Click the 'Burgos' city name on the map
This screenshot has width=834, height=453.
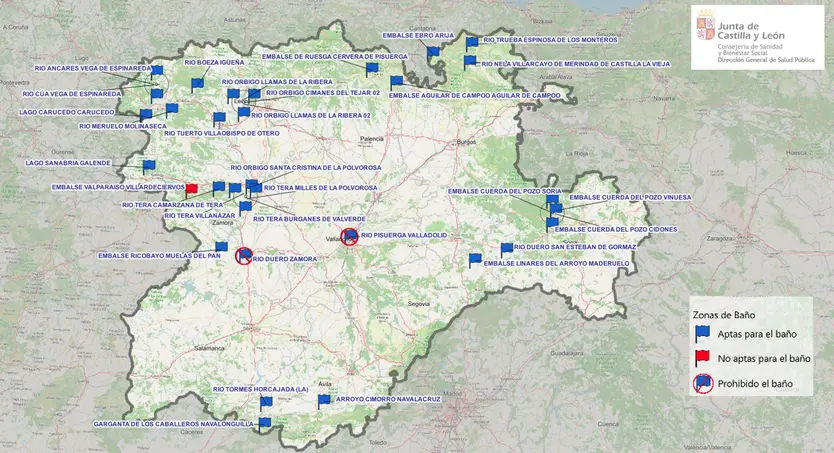click(x=466, y=142)
